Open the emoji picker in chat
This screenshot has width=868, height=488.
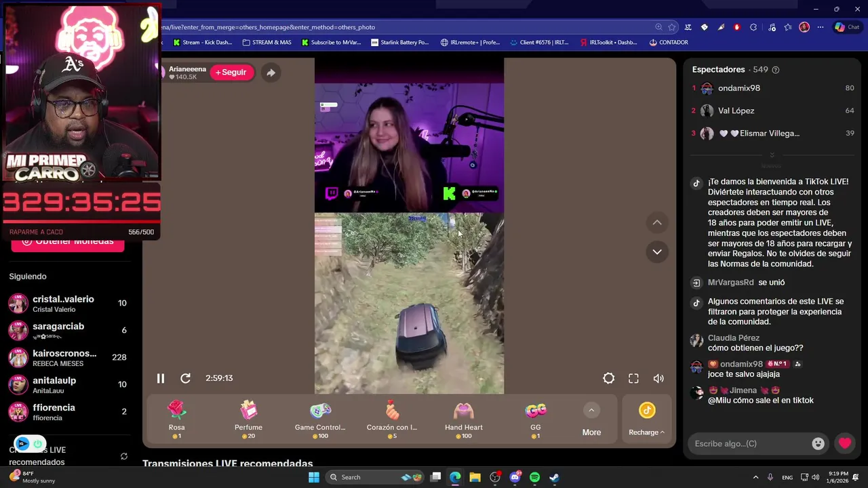pyautogui.click(x=818, y=444)
